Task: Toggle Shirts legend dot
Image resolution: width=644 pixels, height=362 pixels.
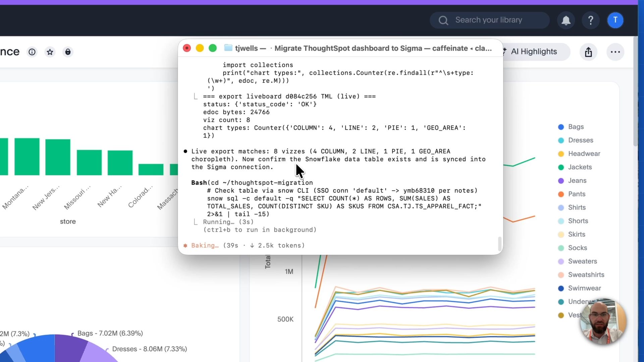Action: [561, 207]
